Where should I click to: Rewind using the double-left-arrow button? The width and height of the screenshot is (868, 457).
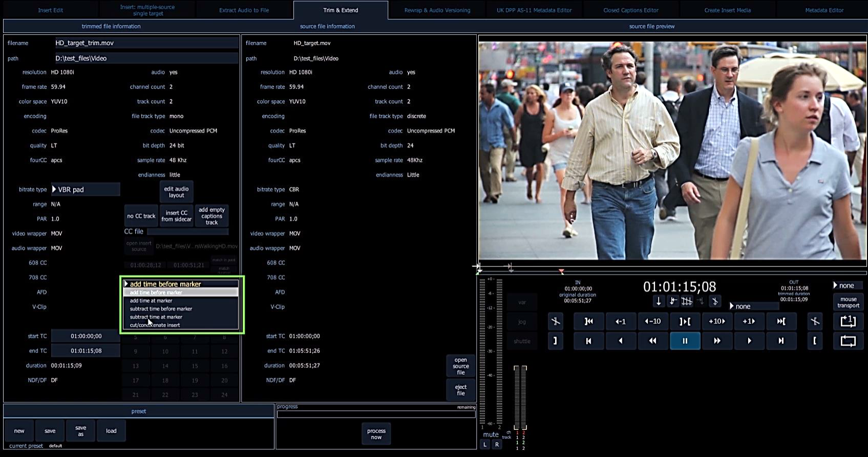(652, 341)
